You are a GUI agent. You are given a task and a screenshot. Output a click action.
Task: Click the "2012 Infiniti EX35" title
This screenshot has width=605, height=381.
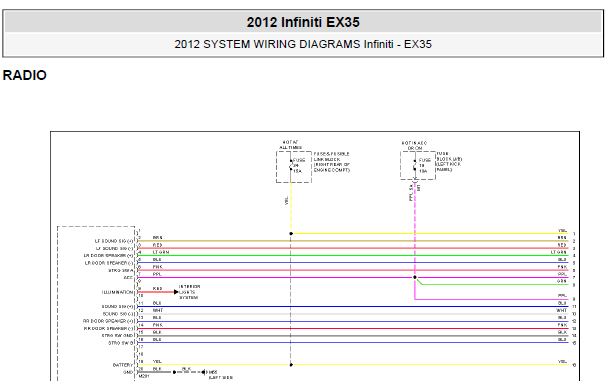[303, 22]
